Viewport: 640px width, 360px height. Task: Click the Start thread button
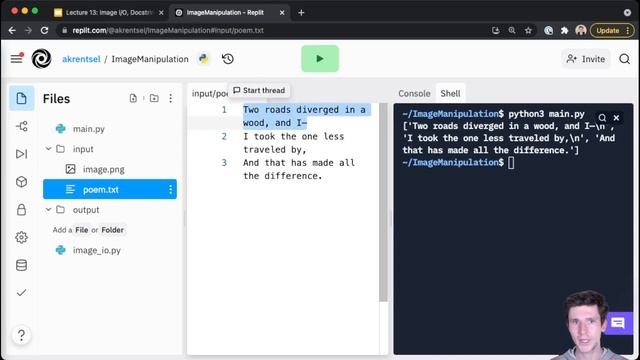point(259,90)
